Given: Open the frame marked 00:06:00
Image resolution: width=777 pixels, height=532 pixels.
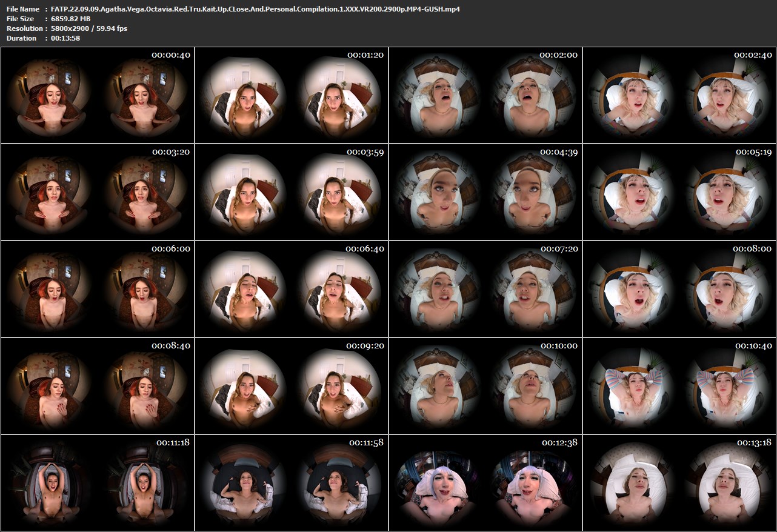Looking at the screenshot, I should pos(97,289).
